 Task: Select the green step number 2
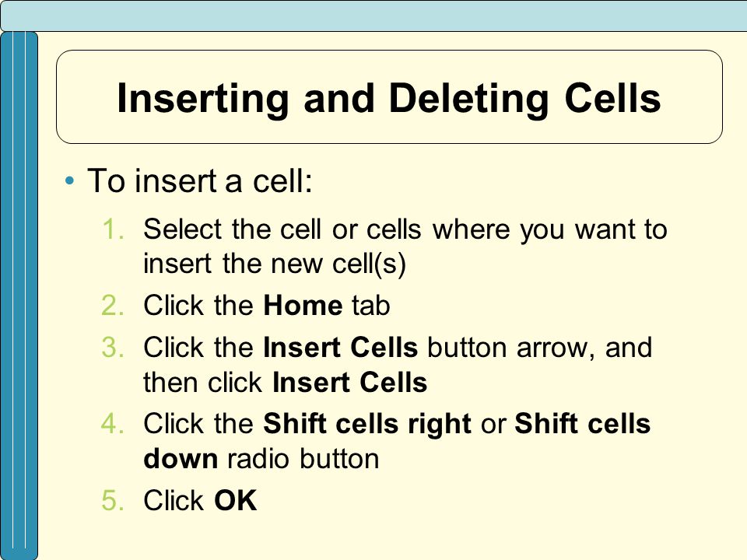(113, 305)
